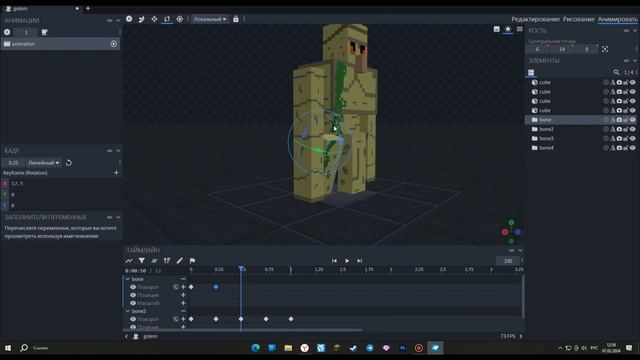Viewport: 640px width, 360px height.
Task: Toggle visibility eye of bone2 row
Action: click(633, 129)
